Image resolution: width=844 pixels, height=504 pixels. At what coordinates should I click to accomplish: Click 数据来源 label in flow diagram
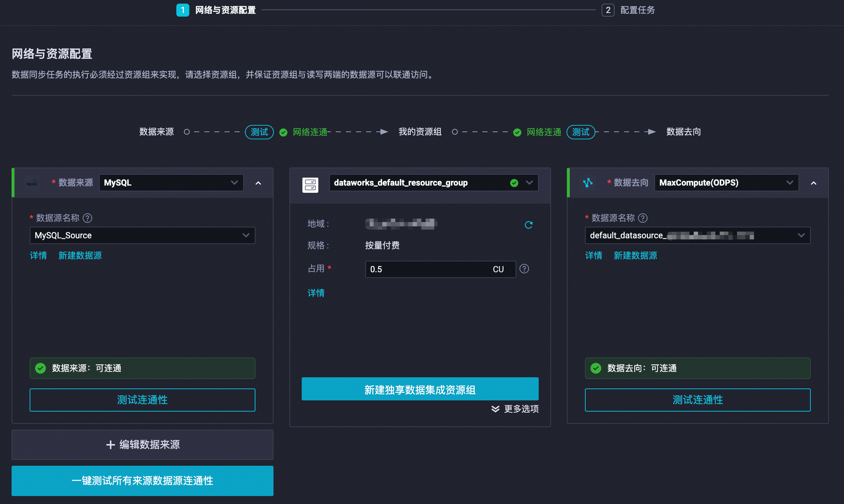click(157, 132)
